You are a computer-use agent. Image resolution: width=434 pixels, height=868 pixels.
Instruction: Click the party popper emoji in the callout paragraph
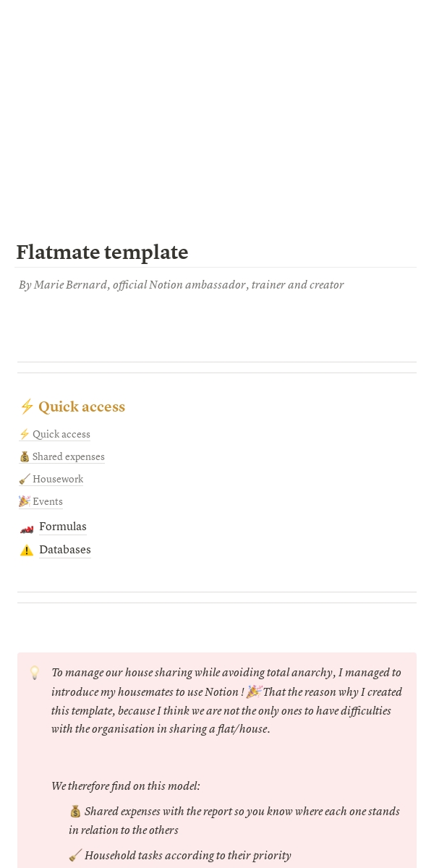pyautogui.click(x=253, y=692)
